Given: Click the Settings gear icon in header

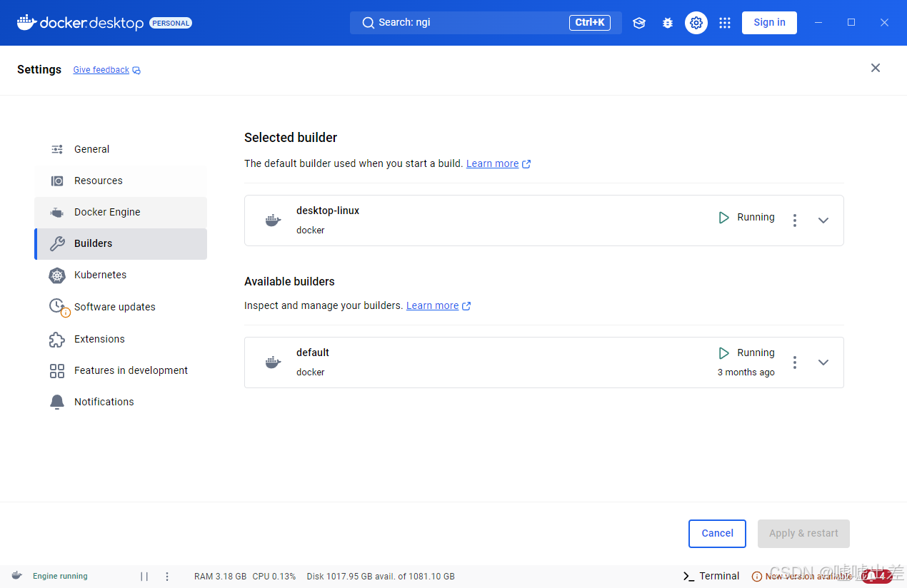Looking at the screenshot, I should [696, 23].
